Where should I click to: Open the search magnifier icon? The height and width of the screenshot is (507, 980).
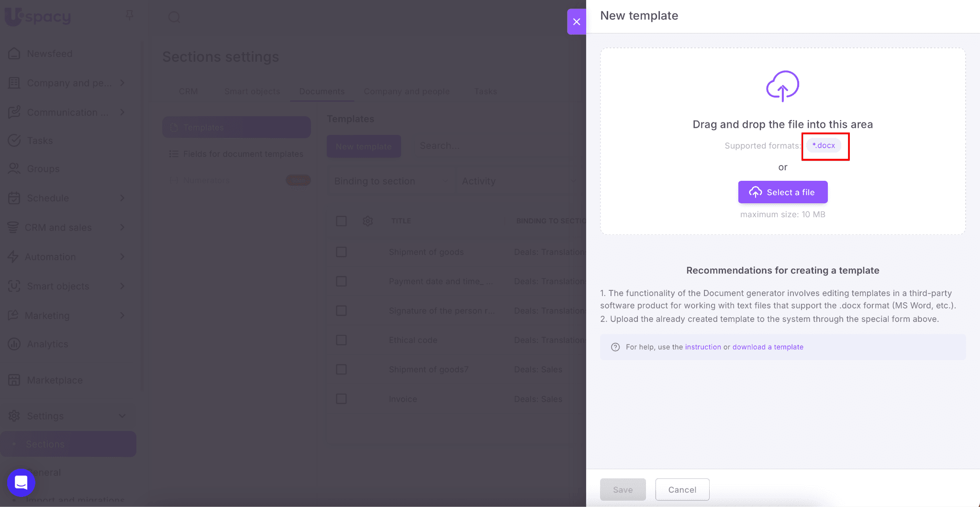pos(174,17)
